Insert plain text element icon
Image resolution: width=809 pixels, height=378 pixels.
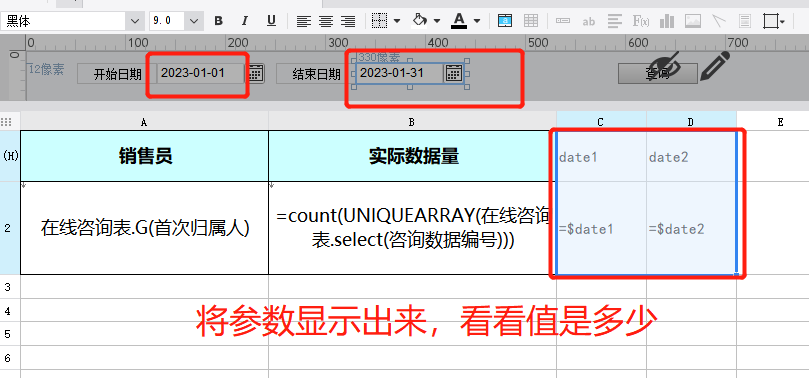point(562,21)
